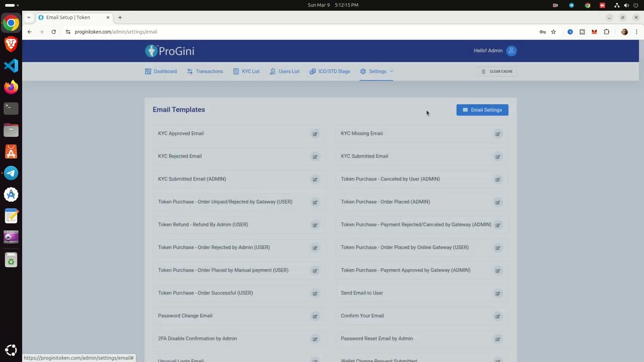This screenshot has height=362, width=644.
Task: Open Terminal from the dock
Action: tap(11, 108)
